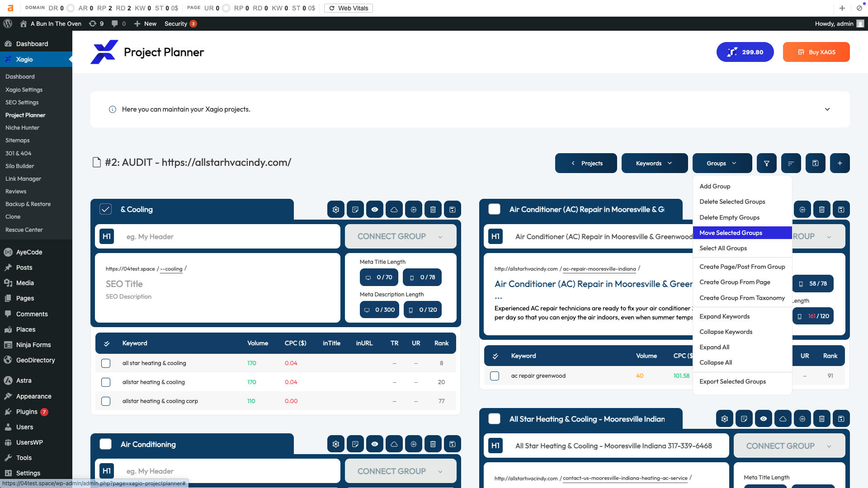The image size is (868, 488).
Task: Choose Export Selected Groups
Action: pyautogui.click(x=742, y=381)
